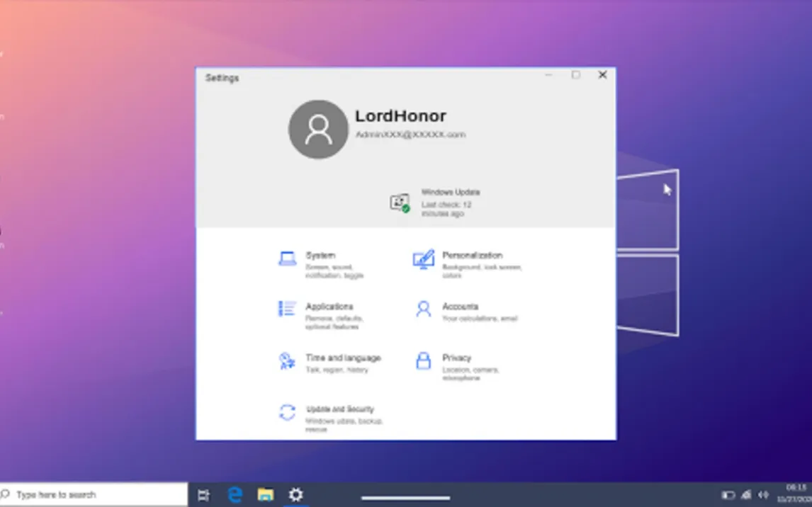Viewport: 812px width, 507px height.
Task: Open Microsoft Edge from the taskbar
Action: point(235,494)
